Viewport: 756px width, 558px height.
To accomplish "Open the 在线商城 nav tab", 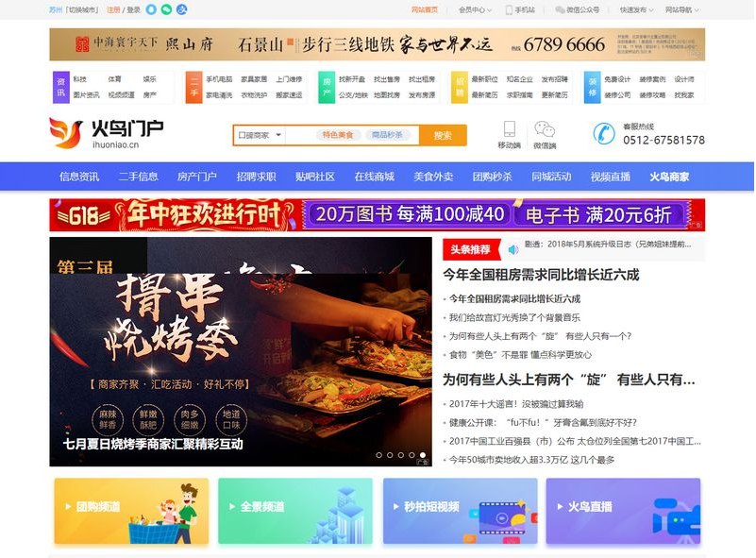I will [x=374, y=177].
